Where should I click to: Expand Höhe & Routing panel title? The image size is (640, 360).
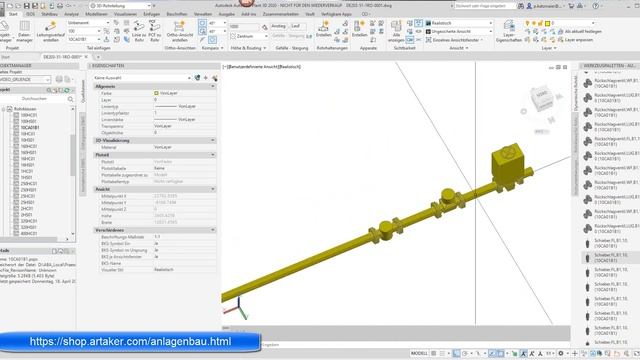248,48
